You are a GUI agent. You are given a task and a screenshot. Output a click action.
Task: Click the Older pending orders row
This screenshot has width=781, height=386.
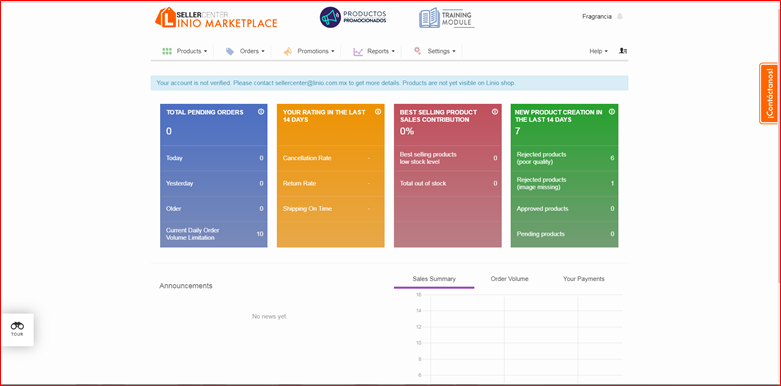(214, 209)
